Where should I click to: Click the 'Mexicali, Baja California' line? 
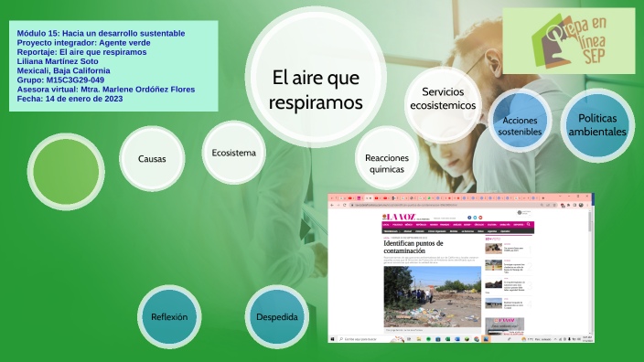coord(63,70)
